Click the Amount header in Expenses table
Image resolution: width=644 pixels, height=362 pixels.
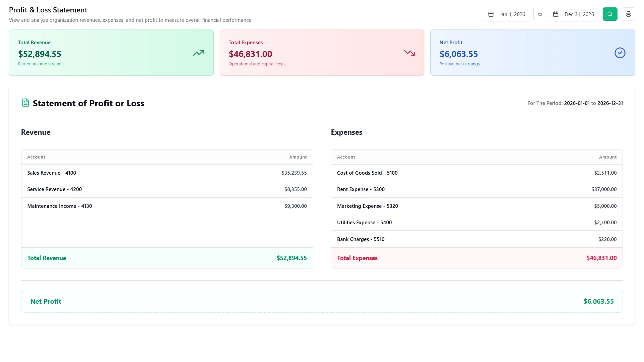pos(608,157)
